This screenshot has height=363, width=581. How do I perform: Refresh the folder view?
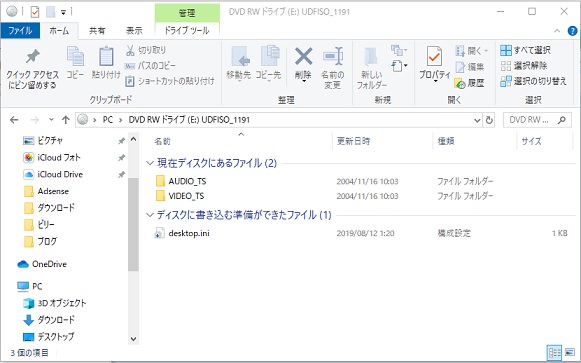pyautogui.click(x=489, y=120)
